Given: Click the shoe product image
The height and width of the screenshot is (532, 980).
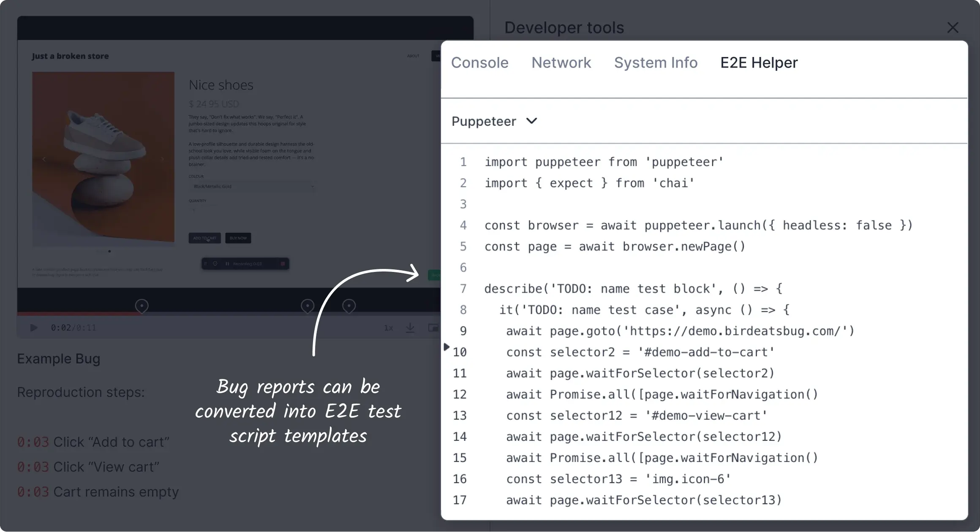Looking at the screenshot, I should point(103,159).
